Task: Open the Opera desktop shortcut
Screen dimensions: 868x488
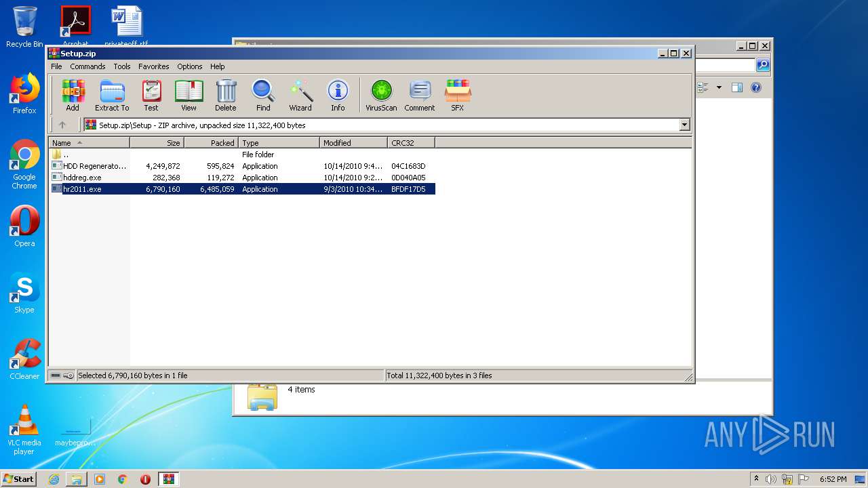Action: pos(24,226)
